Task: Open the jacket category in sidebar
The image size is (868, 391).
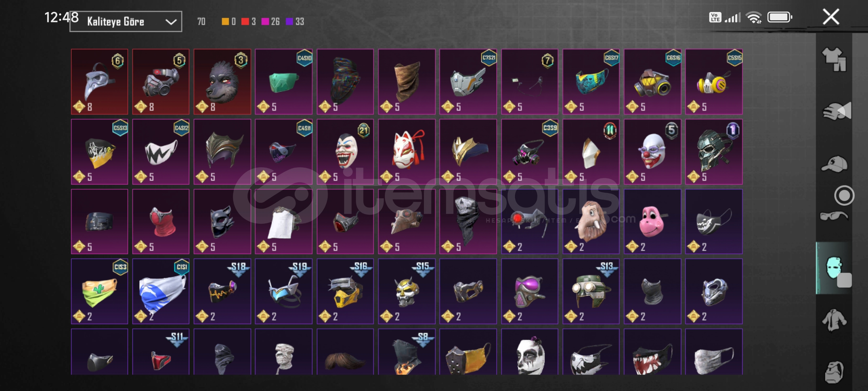Action: pyautogui.click(x=834, y=320)
